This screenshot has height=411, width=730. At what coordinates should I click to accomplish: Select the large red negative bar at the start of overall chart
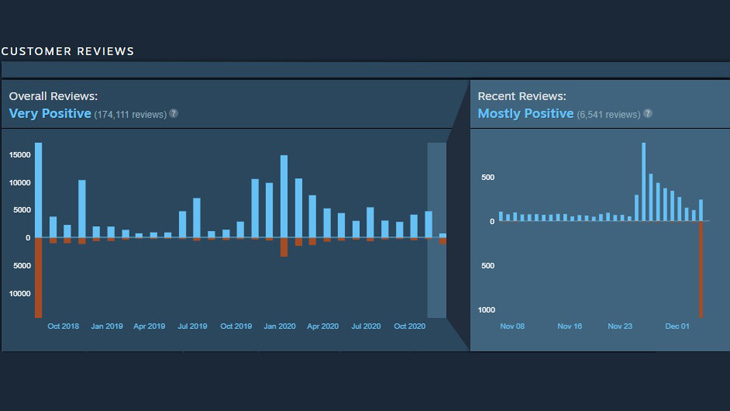pos(39,278)
